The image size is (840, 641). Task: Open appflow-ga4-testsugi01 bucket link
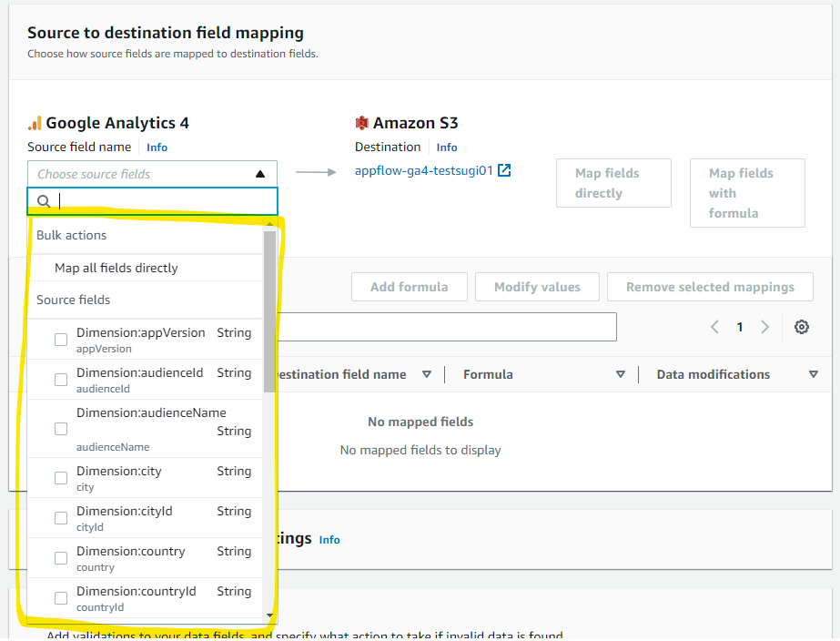click(x=424, y=170)
